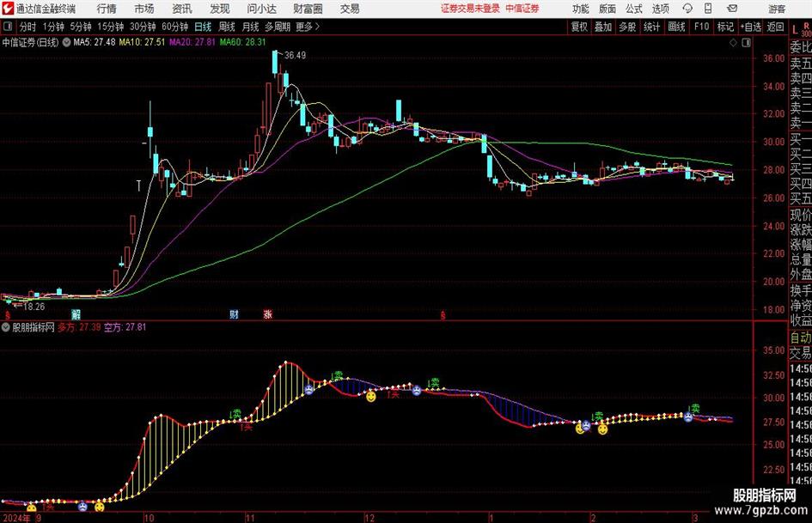The image size is (812, 523).
Task: Click the 多方: 27.39 indicator value
Action: coord(79,327)
